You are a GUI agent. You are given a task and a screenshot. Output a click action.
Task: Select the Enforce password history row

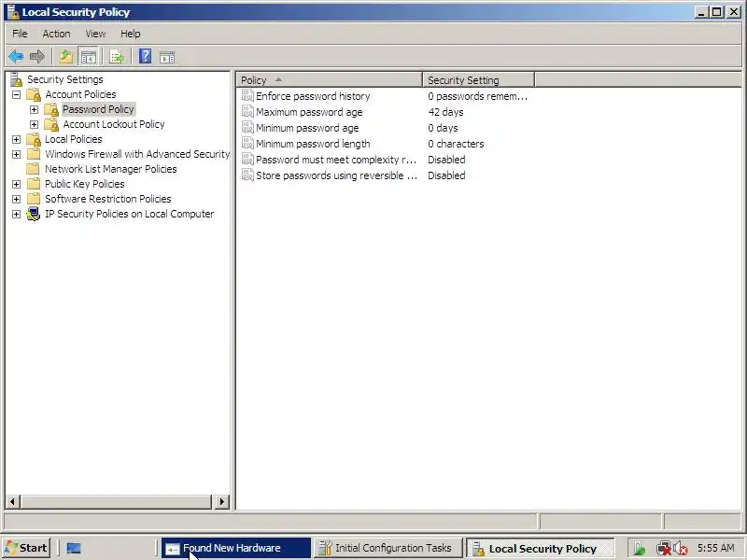click(x=385, y=96)
